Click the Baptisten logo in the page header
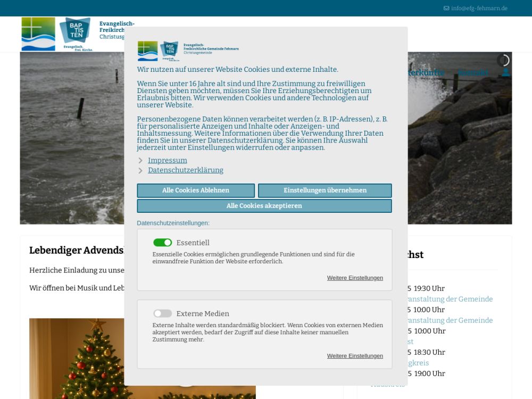This screenshot has height=399, width=532. click(x=75, y=33)
